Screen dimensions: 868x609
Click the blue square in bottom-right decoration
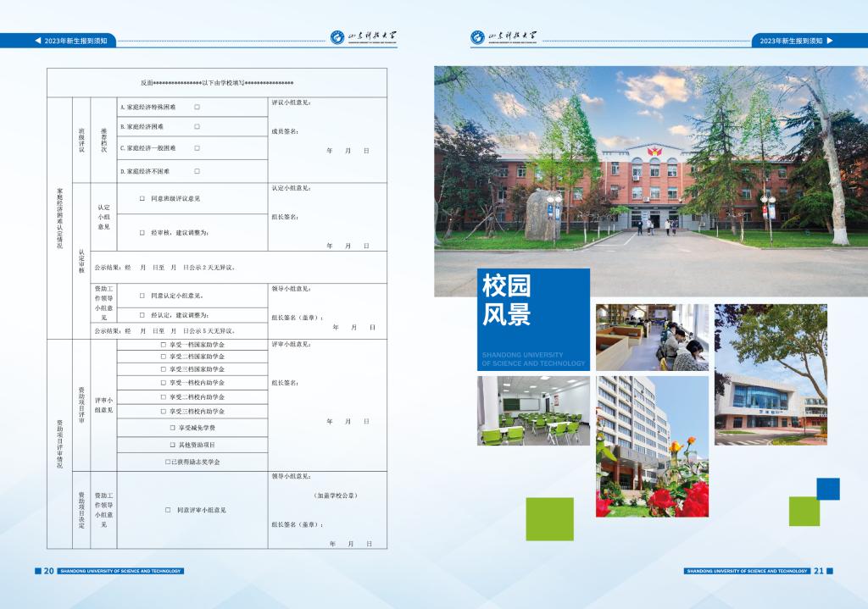pyautogui.click(x=828, y=489)
